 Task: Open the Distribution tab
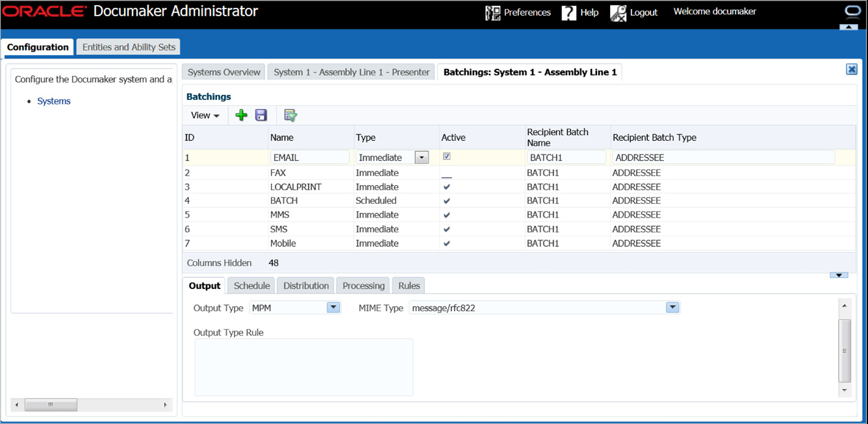pos(305,285)
